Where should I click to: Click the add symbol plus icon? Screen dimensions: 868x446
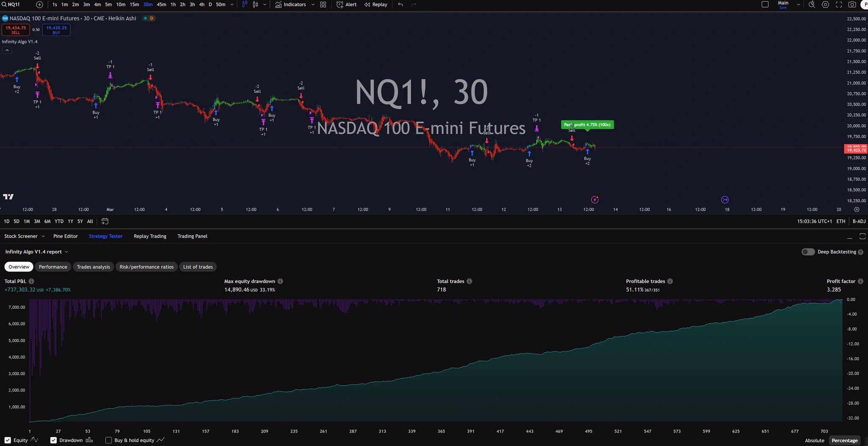pos(39,5)
